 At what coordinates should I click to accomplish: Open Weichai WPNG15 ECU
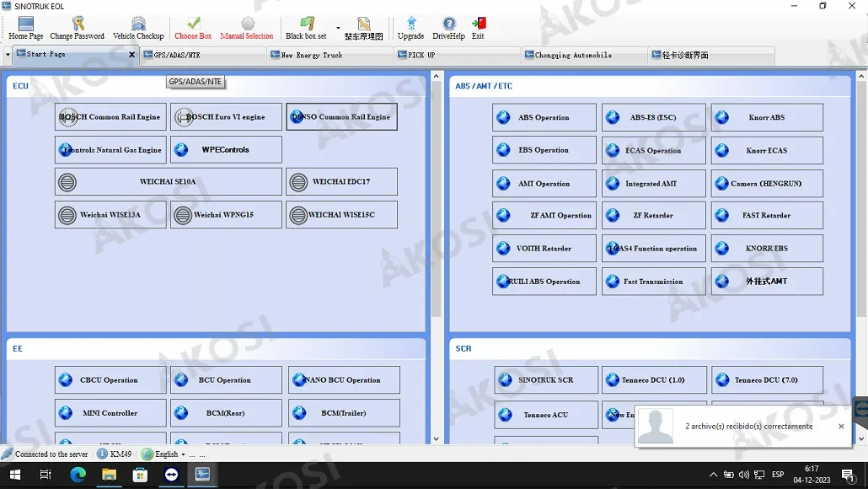click(227, 215)
